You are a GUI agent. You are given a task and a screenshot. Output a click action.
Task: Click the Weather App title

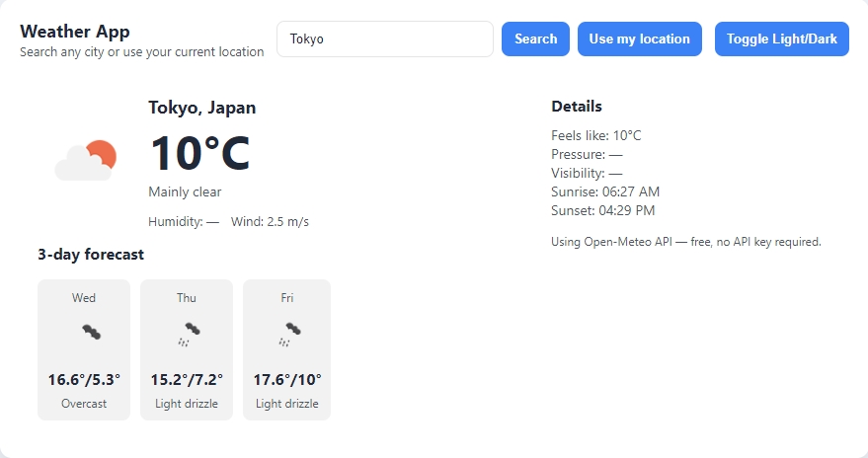coord(75,32)
